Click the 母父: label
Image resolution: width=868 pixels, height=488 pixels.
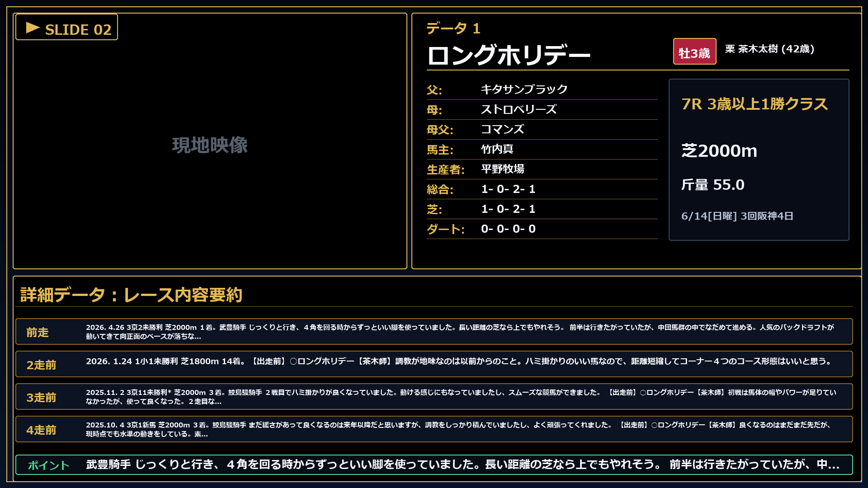440,129
